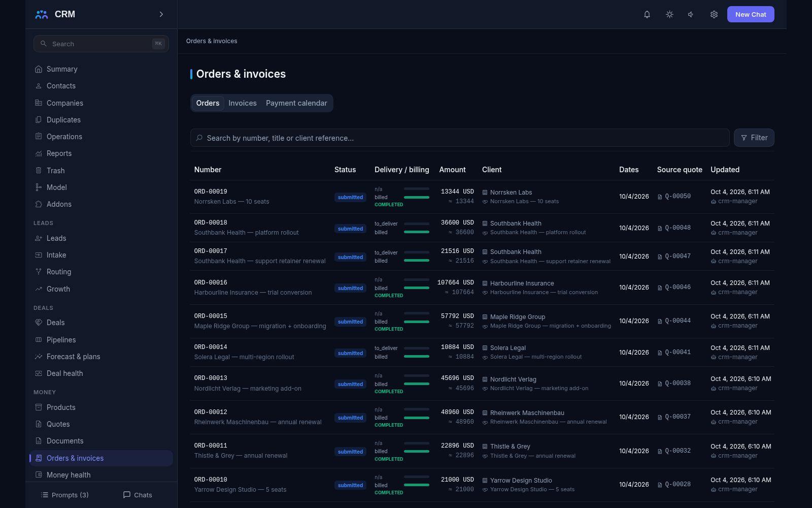The image size is (812, 508).
Task: Open Documents page
Action: point(101,441)
